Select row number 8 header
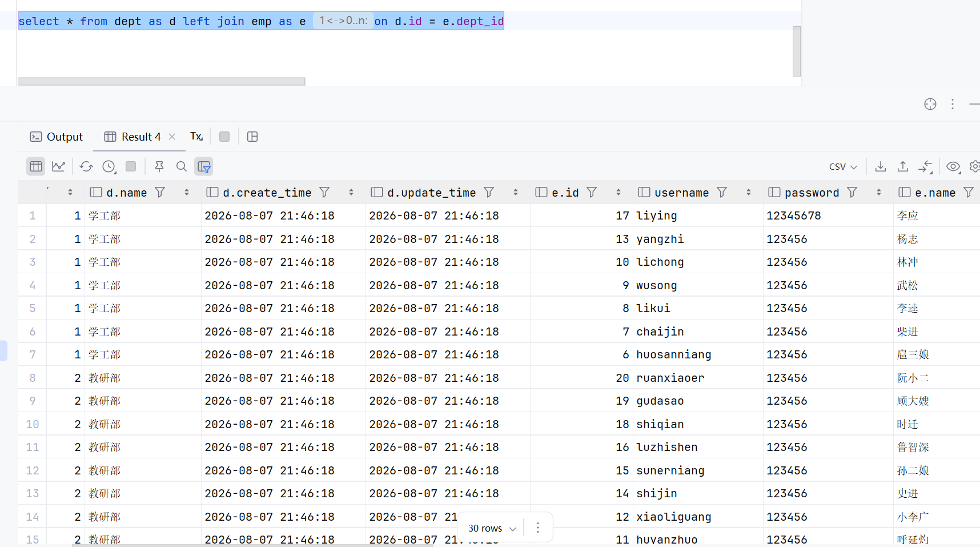980x547 pixels. [33, 378]
